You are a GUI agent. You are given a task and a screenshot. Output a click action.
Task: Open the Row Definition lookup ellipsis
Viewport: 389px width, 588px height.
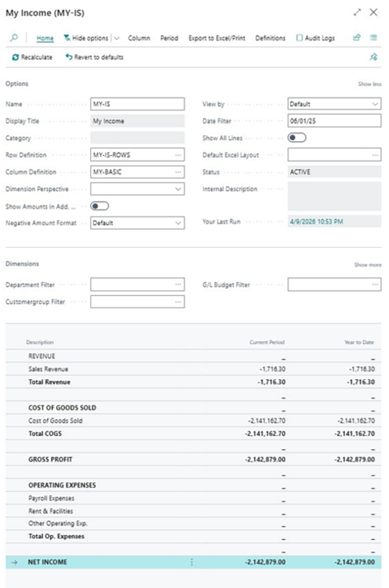178,155
